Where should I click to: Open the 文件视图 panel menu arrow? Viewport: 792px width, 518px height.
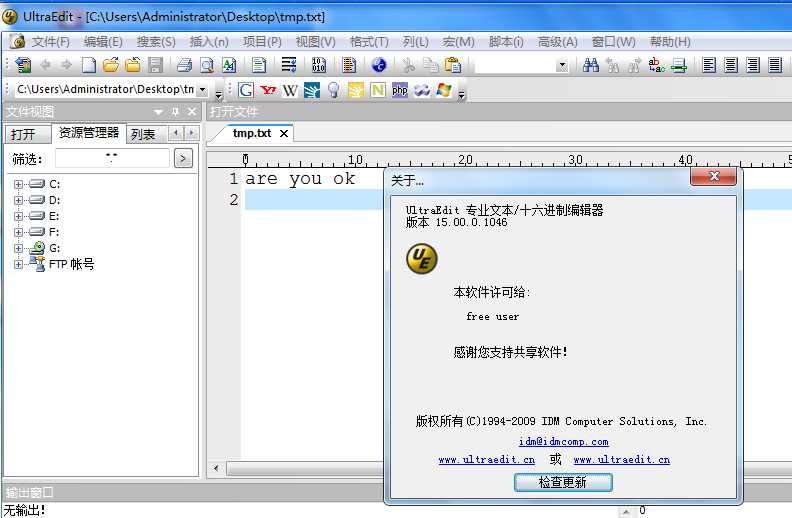coord(158,112)
